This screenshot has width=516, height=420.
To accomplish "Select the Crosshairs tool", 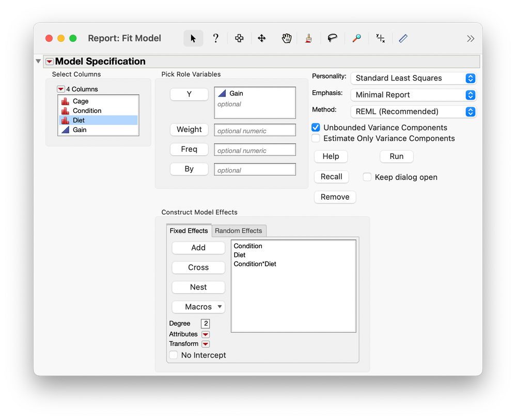I will pos(380,38).
